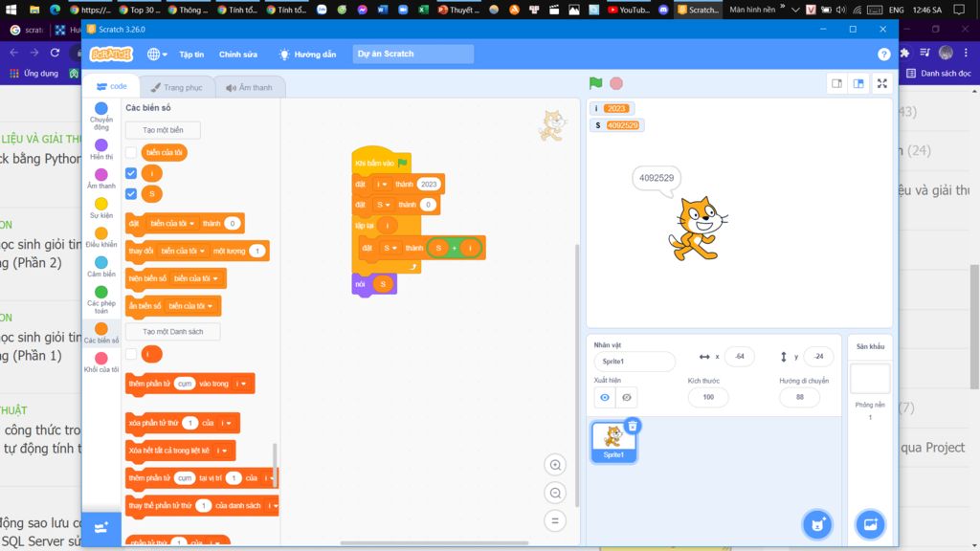The height and width of the screenshot is (551, 980).
Task: Switch to the code tab
Action: click(112, 87)
